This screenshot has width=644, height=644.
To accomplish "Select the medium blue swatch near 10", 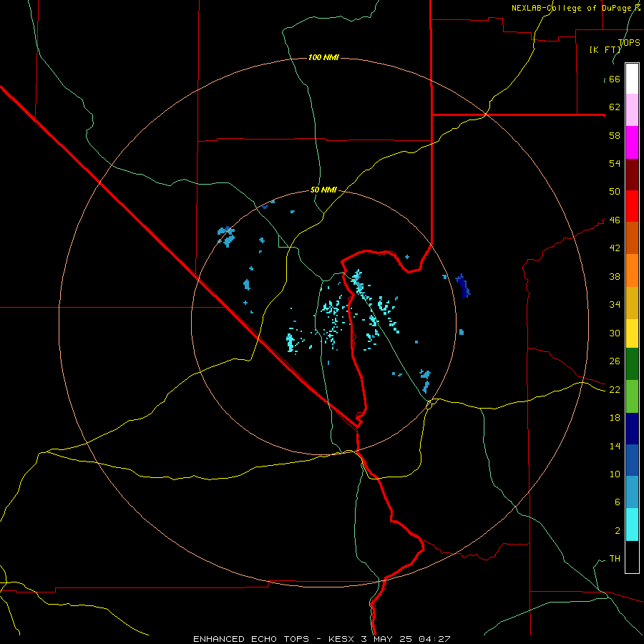I will 632,460.
